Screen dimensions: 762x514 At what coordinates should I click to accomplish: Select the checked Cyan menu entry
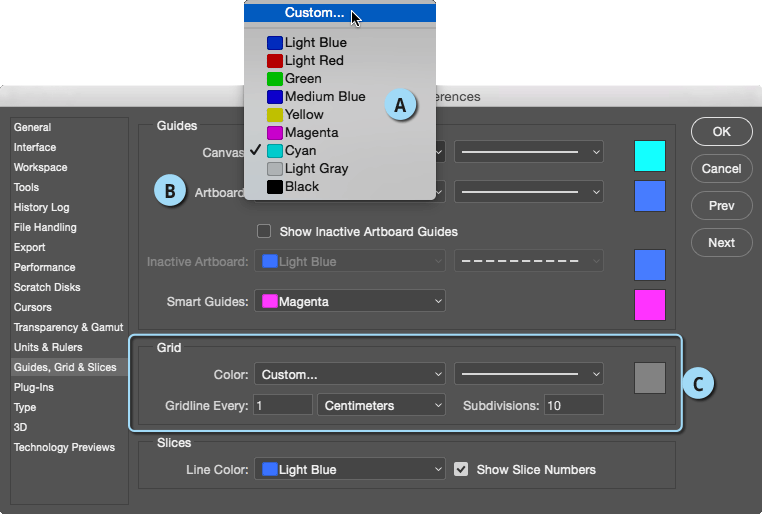[340, 151]
